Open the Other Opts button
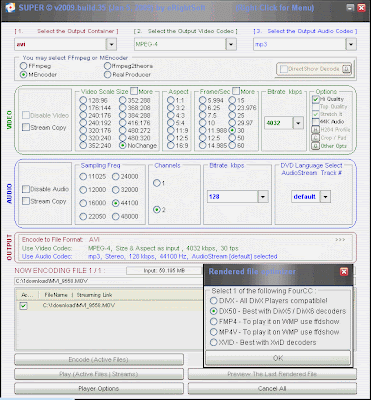Screen dimensions: 371x400 click(315, 146)
